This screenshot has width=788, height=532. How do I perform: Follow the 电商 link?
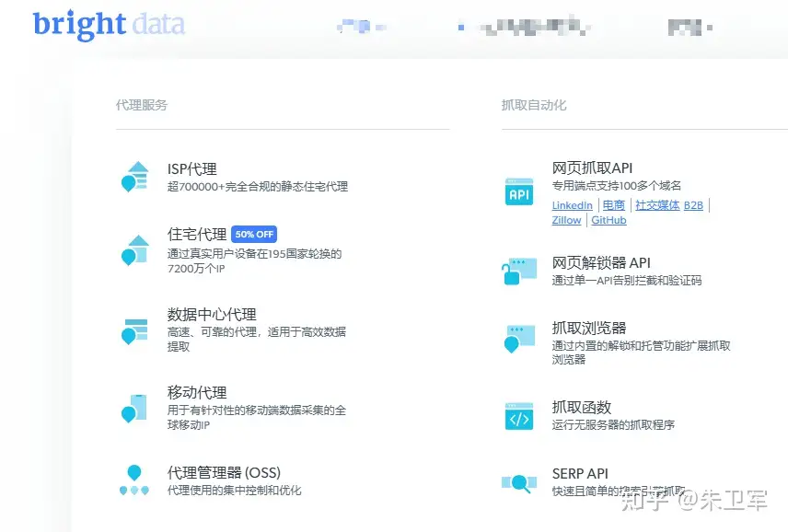pyautogui.click(x=614, y=205)
